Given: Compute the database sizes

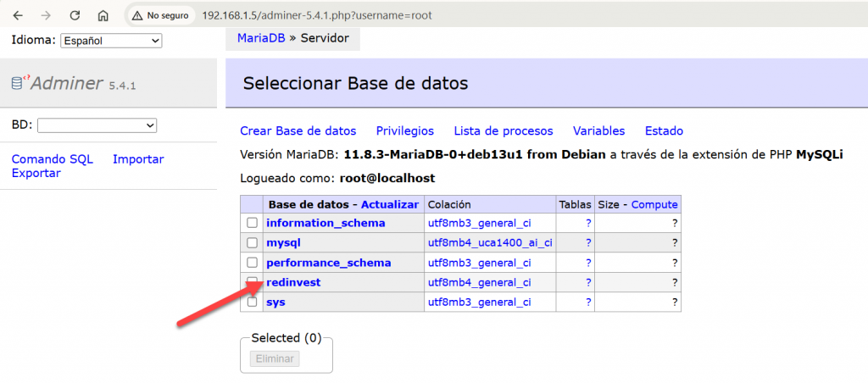Looking at the screenshot, I should [654, 204].
